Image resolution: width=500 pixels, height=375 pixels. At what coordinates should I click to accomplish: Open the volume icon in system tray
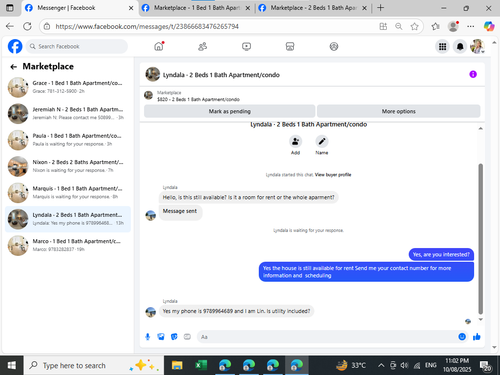[404, 366]
